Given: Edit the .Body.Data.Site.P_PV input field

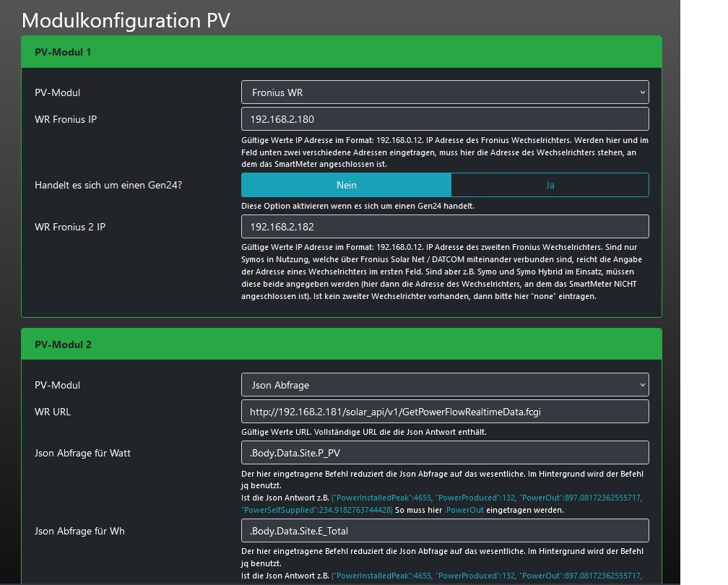Looking at the screenshot, I should pos(444,453).
